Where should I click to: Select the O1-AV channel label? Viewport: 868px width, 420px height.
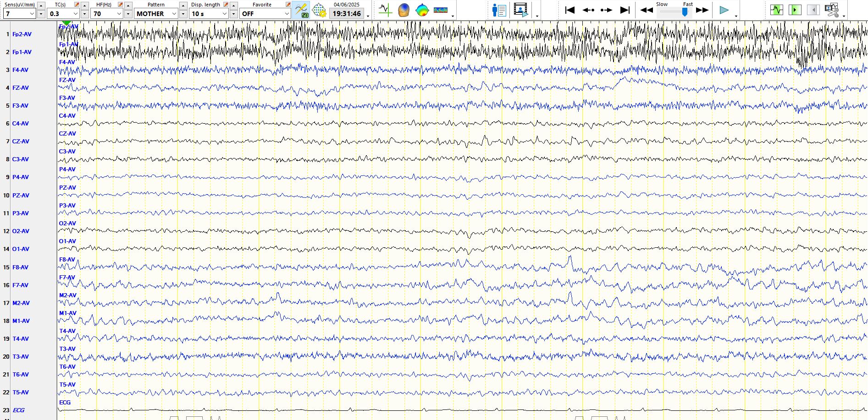pyautogui.click(x=21, y=249)
